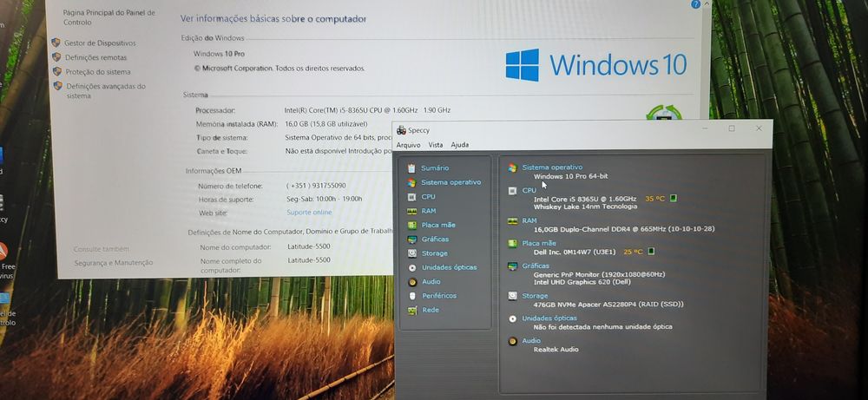
Task: Click the board icon beside the Placa mãe summary heading
Action: [x=513, y=244]
